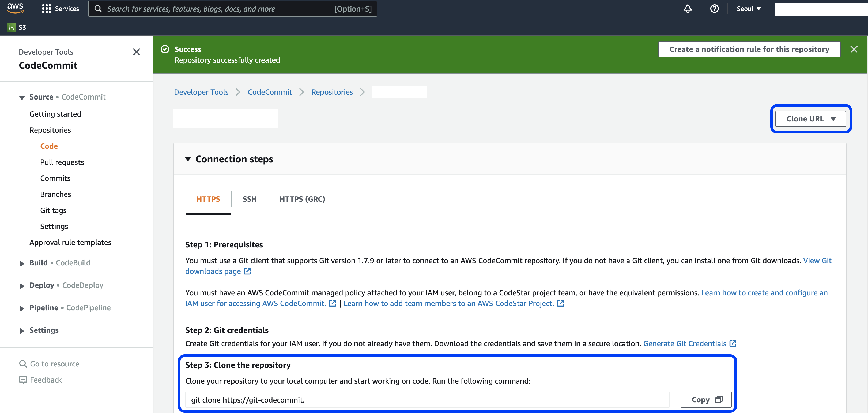Switch to the SSH tab
This screenshot has height=413, width=868.
coord(250,199)
